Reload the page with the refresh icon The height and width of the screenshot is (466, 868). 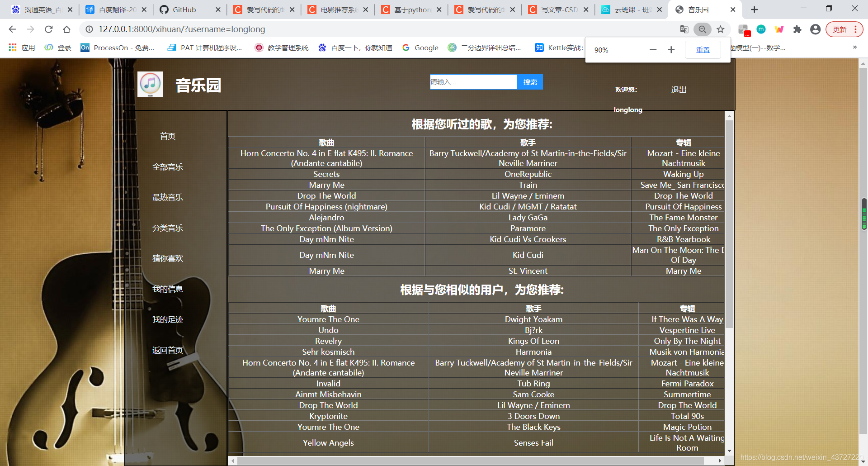pyautogui.click(x=48, y=29)
